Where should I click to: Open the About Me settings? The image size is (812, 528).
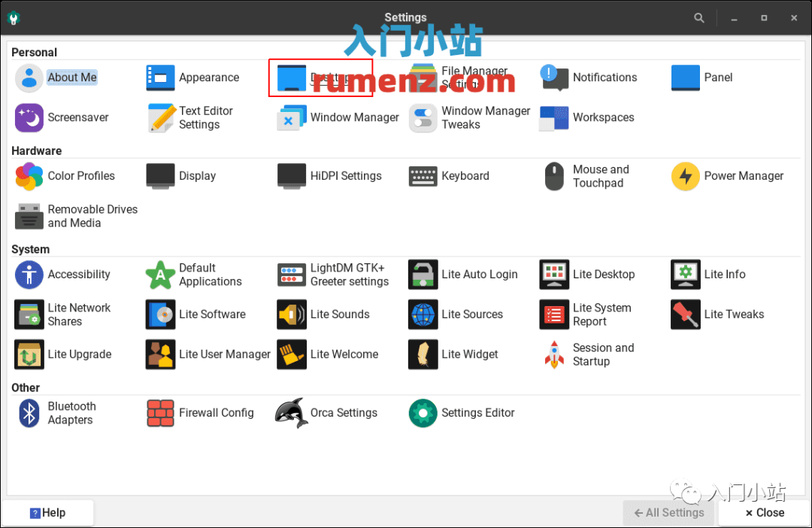[56, 77]
